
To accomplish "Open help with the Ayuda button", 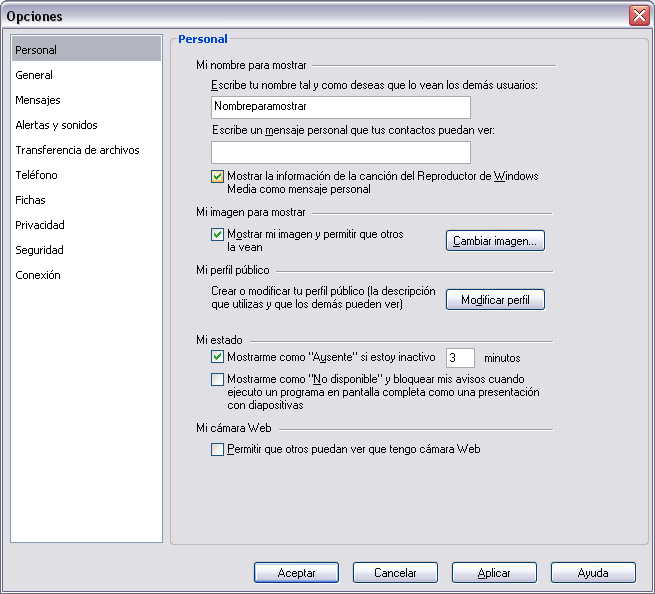I will coord(593,572).
